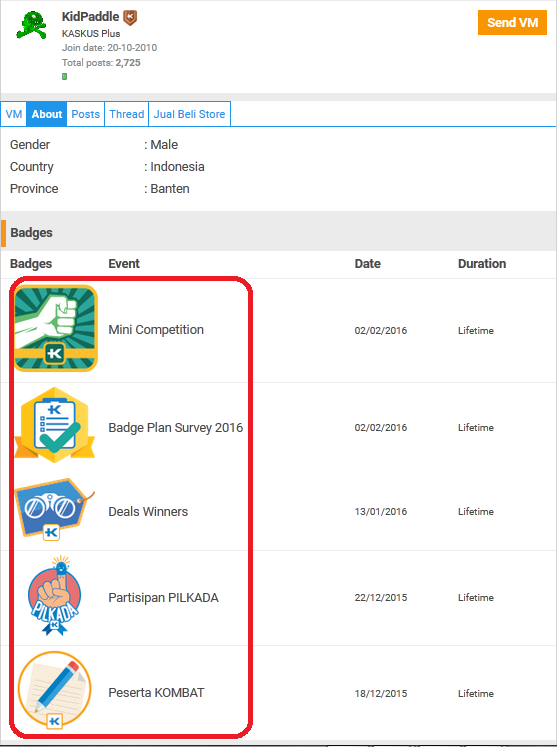Click the Duration column header
Image resolution: width=557 pixels, height=747 pixels.
coord(482,263)
